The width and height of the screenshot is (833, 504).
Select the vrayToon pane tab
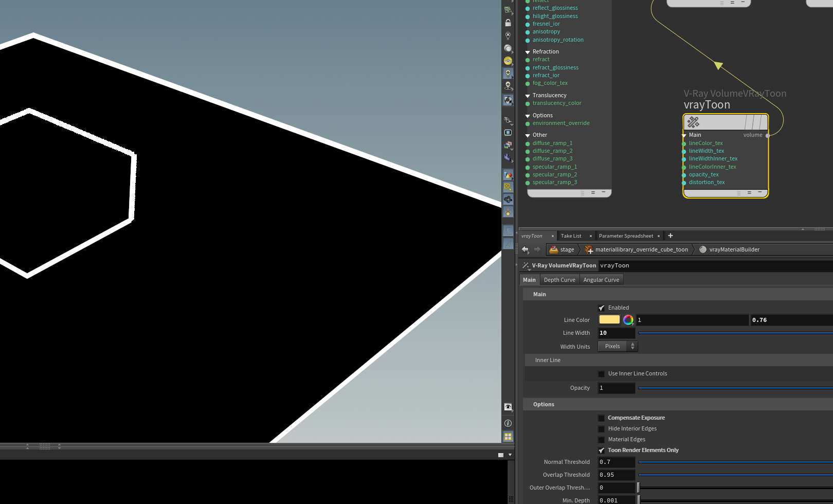tap(532, 236)
